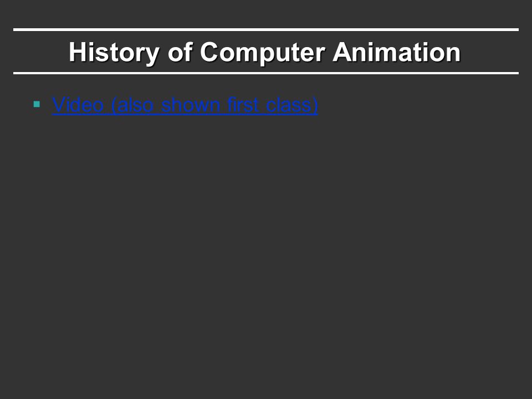
Task: Click the word 'of' in the slide title
Action: pos(180,52)
